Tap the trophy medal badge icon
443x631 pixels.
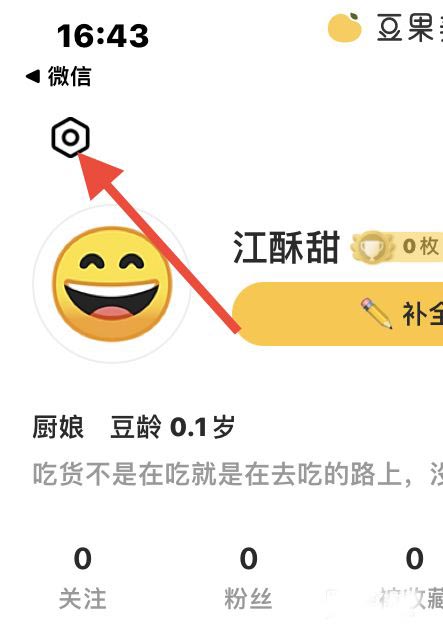point(372,246)
